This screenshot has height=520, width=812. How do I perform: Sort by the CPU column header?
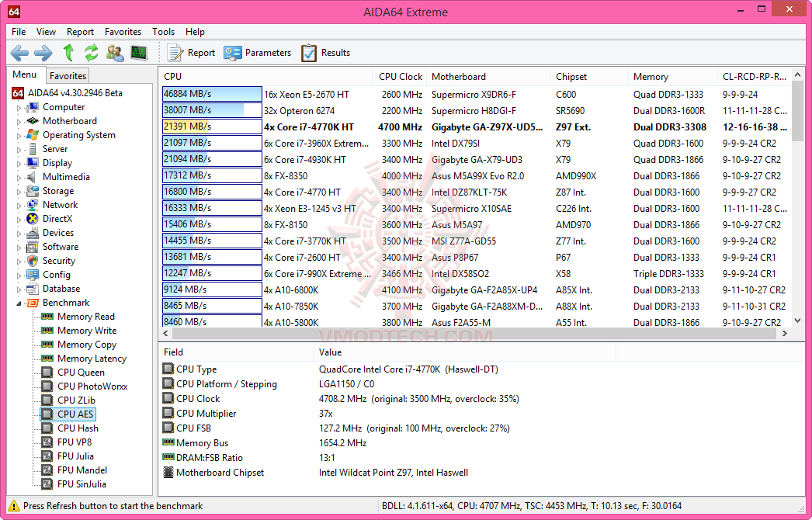point(265,77)
